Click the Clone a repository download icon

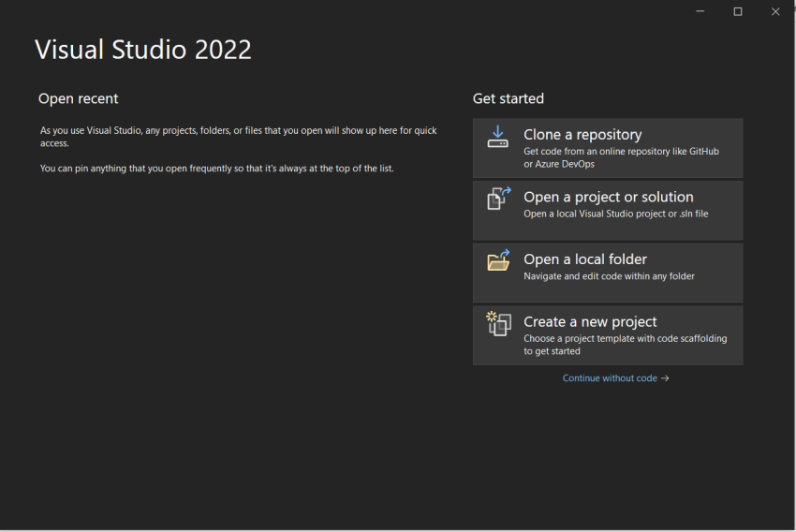[497, 137]
